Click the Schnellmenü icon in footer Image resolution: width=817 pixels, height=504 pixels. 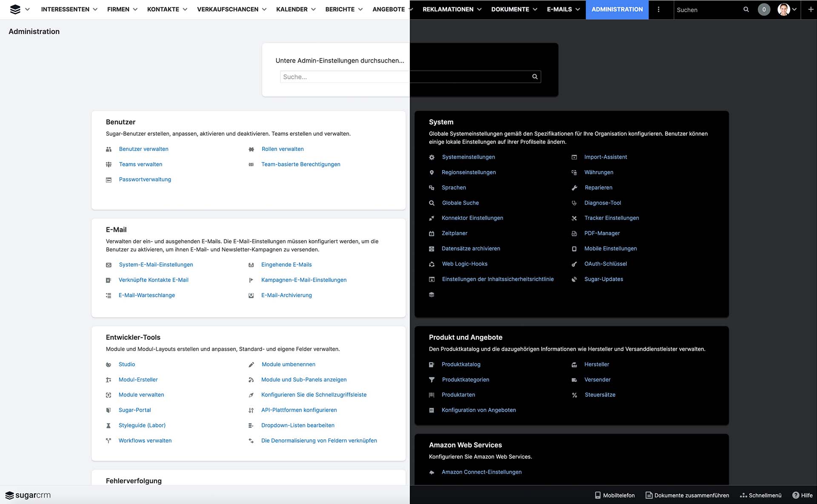coord(743,495)
